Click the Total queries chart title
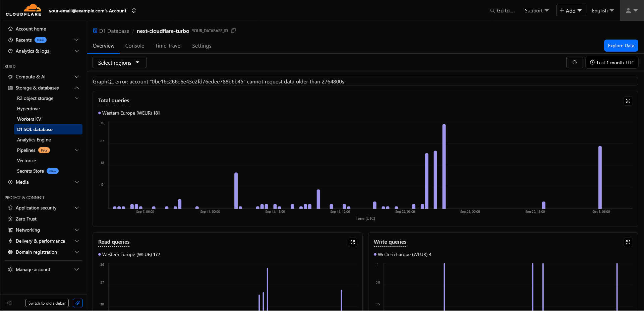The image size is (644, 311). [x=114, y=101]
